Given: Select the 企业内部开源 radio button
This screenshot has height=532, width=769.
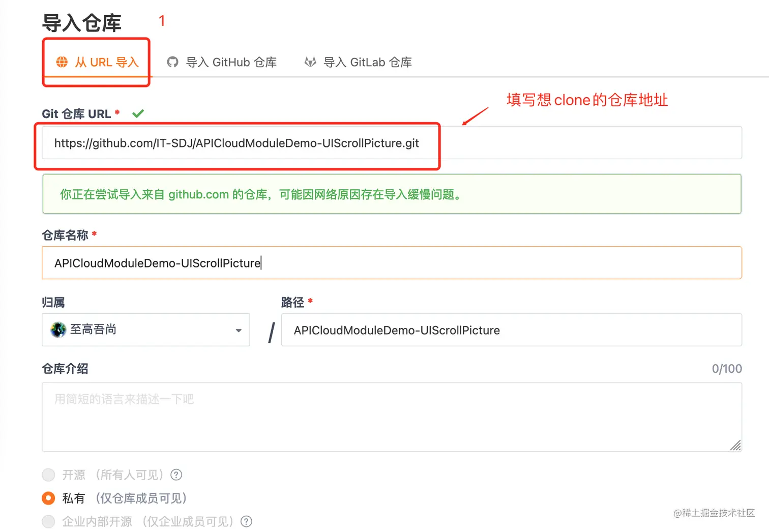Looking at the screenshot, I should tap(48, 521).
